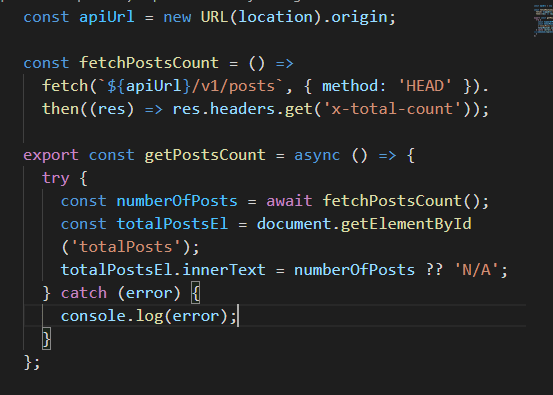Click the 'origin' property
This screenshot has width=553, height=395.
[359, 18]
